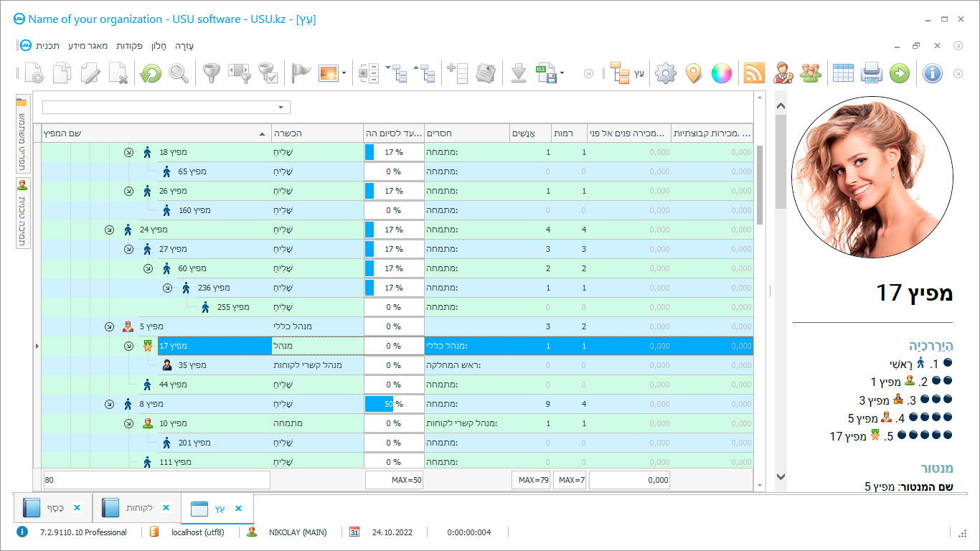Click the funnel filter icon

point(210,73)
